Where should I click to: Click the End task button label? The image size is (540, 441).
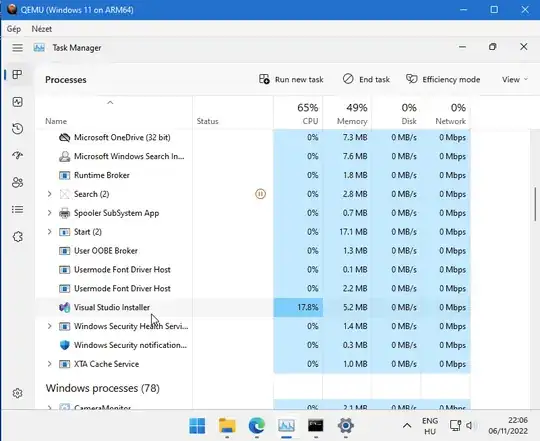click(374, 80)
